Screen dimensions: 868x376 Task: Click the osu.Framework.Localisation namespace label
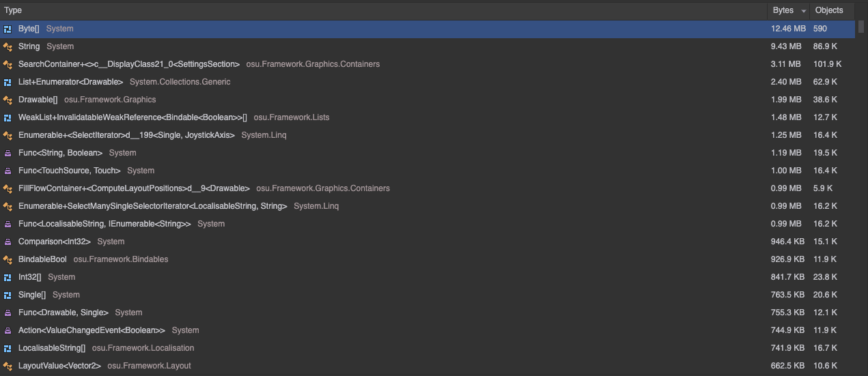click(143, 348)
